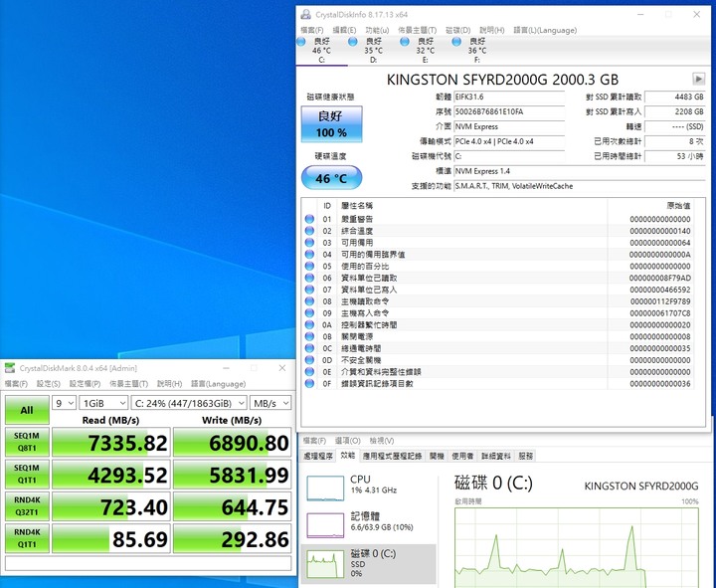The height and width of the screenshot is (588, 716).
Task: Run the SEQ1M Q1T1 test
Action: [x=27, y=475]
